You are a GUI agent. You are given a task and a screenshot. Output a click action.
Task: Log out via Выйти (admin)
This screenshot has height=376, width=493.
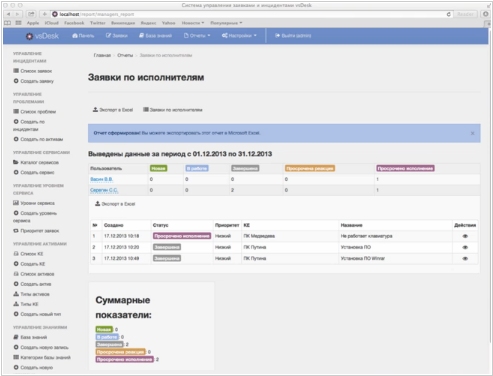(x=293, y=36)
